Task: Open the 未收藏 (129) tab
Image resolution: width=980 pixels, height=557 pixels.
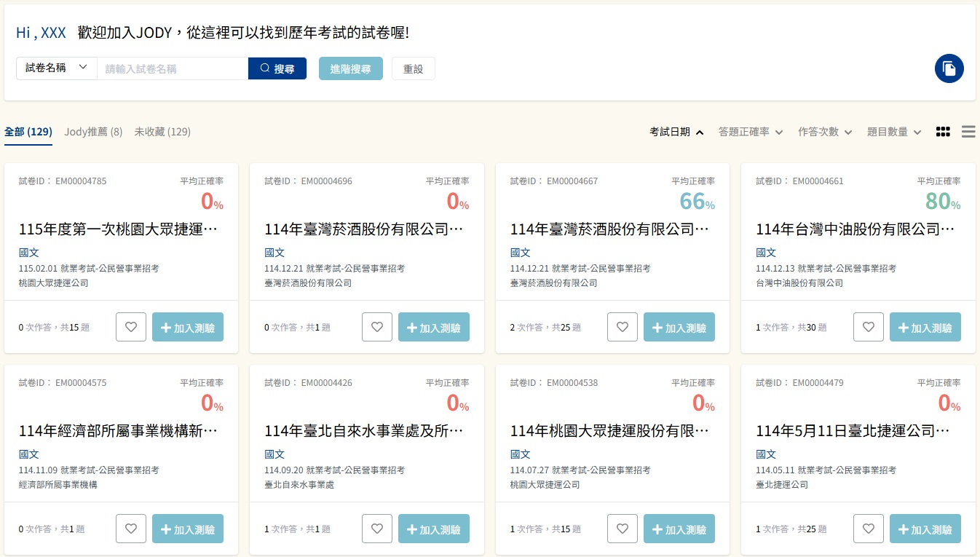Action: pyautogui.click(x=162, y=132)
